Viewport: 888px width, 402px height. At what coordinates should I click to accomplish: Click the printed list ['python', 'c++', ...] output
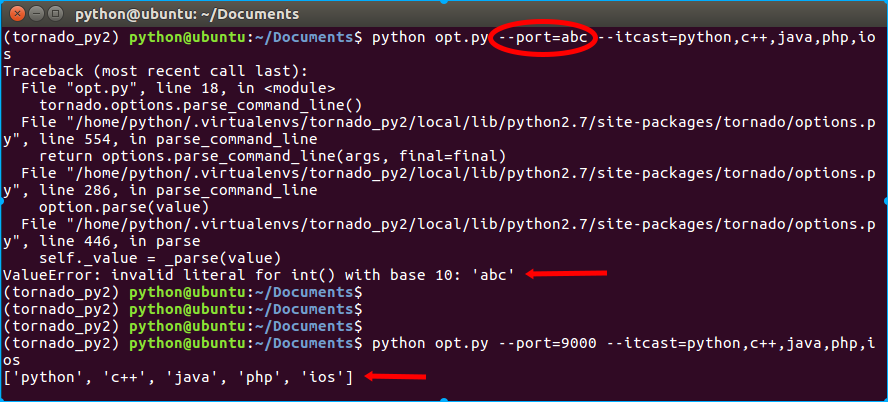pos(177,376)
